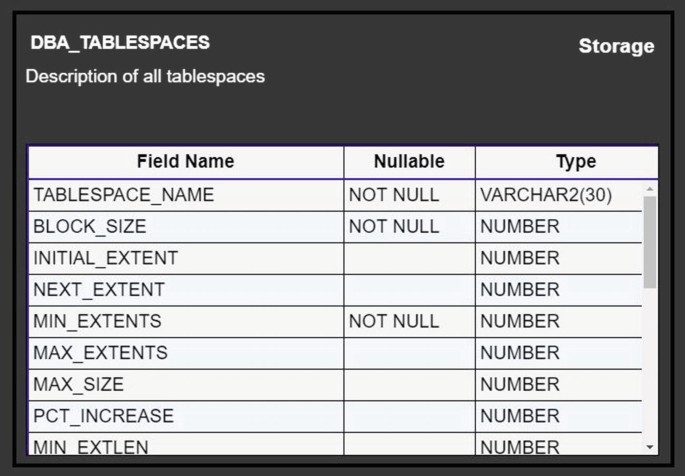
Task: Select the Nullable column header
Action: pyautogui.click(x=409, y=162)
